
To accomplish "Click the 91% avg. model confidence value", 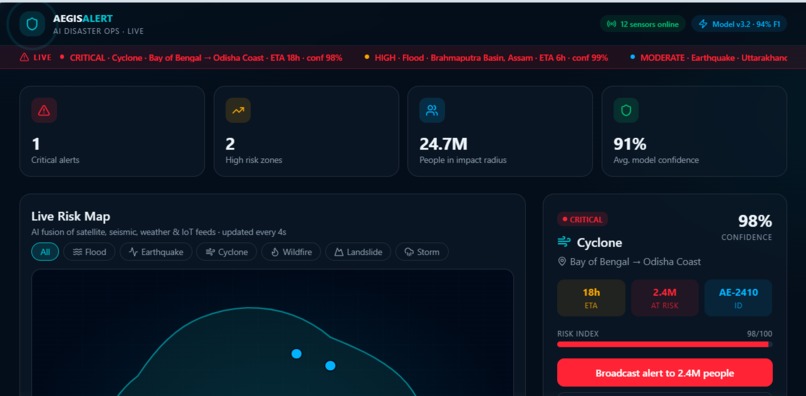I will (630, 144).
